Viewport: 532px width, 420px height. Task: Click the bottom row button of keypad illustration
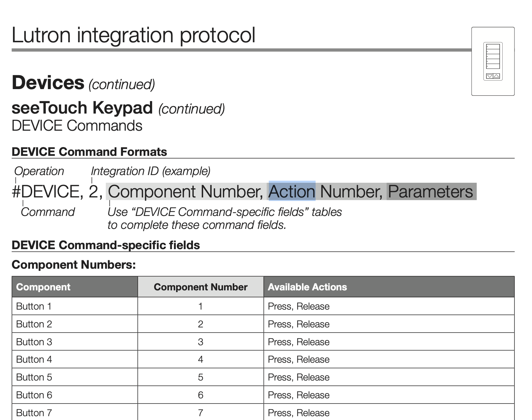pyautogui.click(x=493, y=66)
